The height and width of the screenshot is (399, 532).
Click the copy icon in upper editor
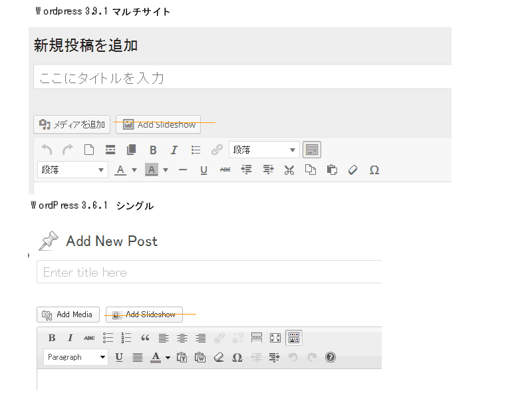click(310, 170)
